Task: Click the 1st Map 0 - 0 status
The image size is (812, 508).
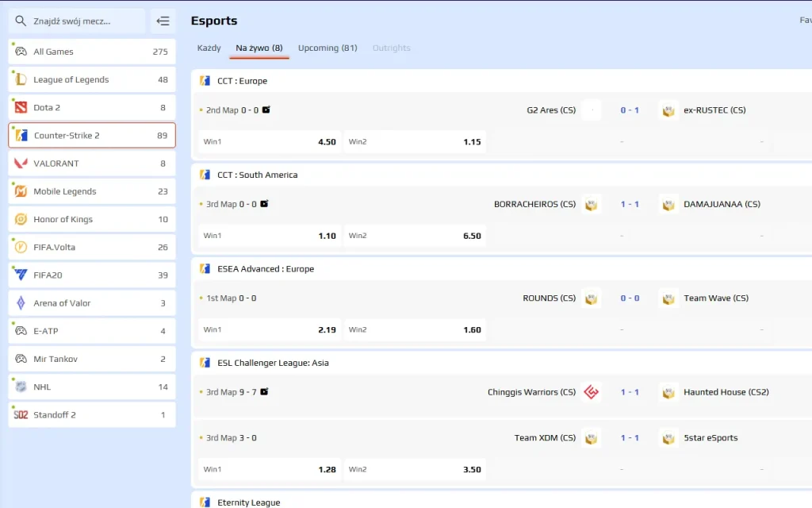Action: [231, 298]
